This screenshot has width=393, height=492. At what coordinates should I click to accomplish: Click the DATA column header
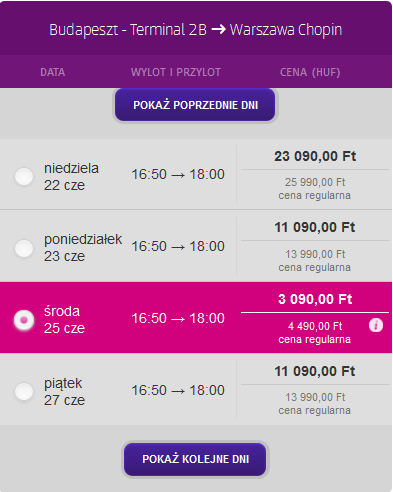pyautogui.click(x=53, y=72)
